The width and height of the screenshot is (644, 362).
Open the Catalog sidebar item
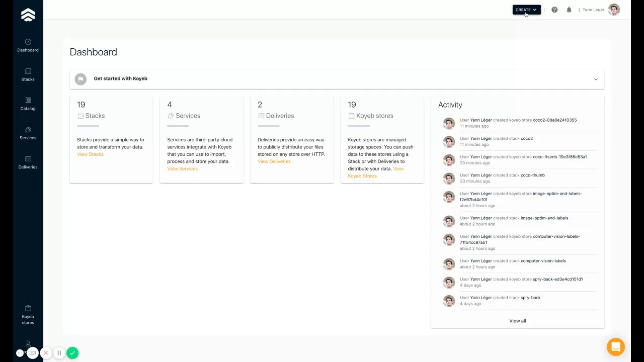point(28,104)
